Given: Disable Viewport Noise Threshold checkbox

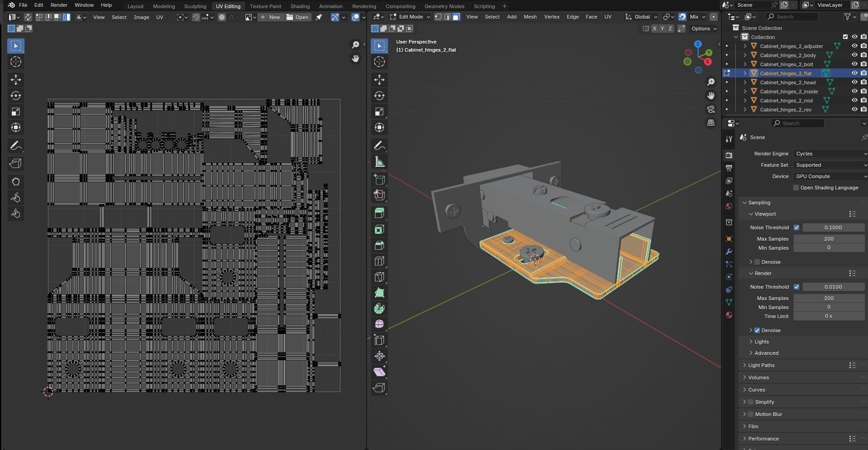Looking at the screenshot, I should [796, 227].
